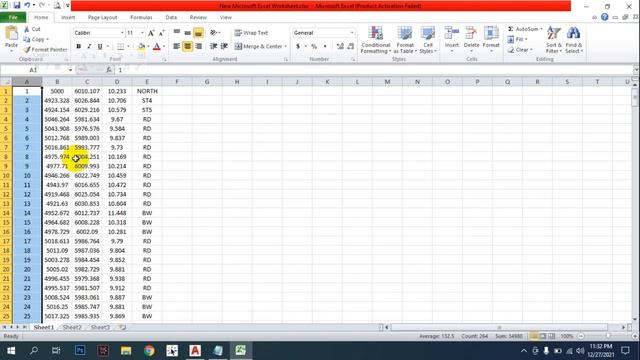
Task: Click the Decrease Indent icon
Action: (213, 46)
